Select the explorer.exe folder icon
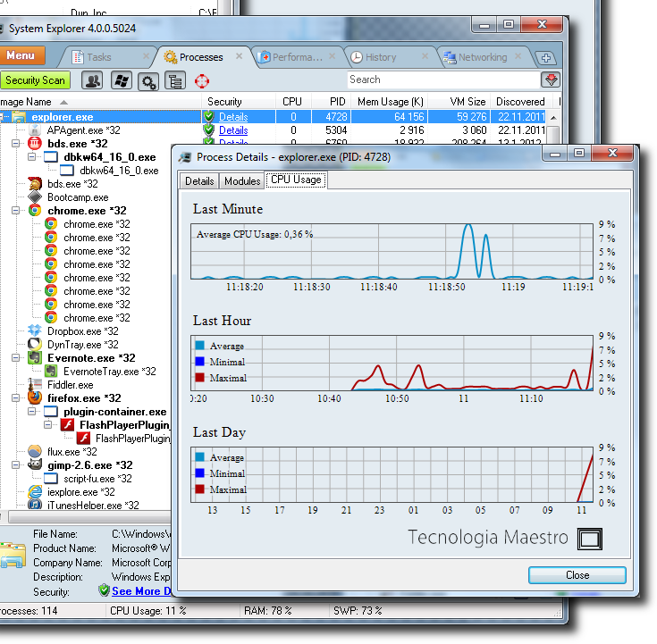Image resolution: width=657 pixels, height=644 pixels. point(19,117)
